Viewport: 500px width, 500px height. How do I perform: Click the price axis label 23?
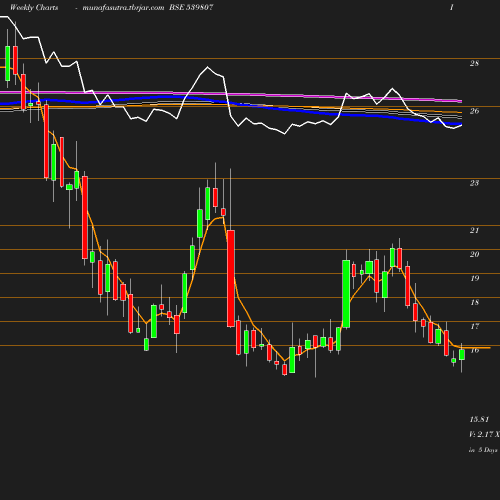pyautogui.click(x=474, y=183)
